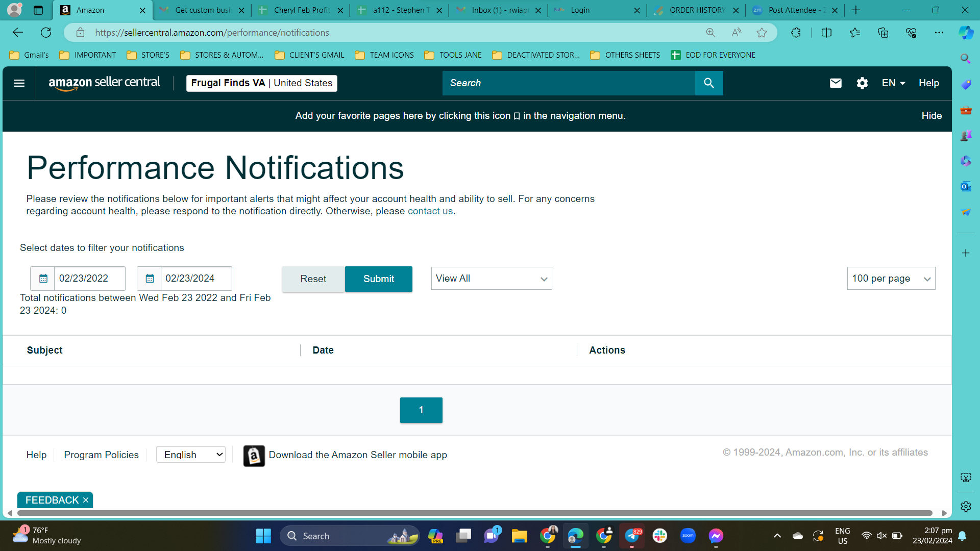The width and height of the screenshot is (980, 551).
Task: Open the sidebar Search icon
Action: point(966,59)
